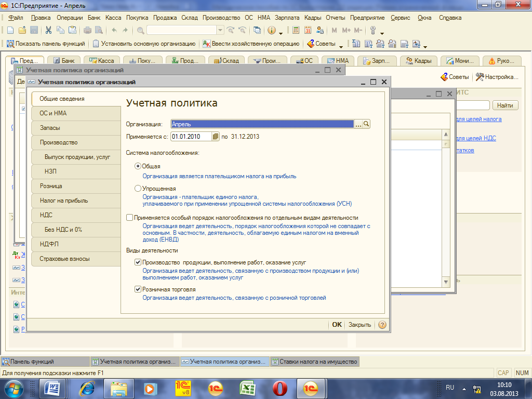
Task: Expand the arrow next to Советы toolbar
Action: coord(341,47)
